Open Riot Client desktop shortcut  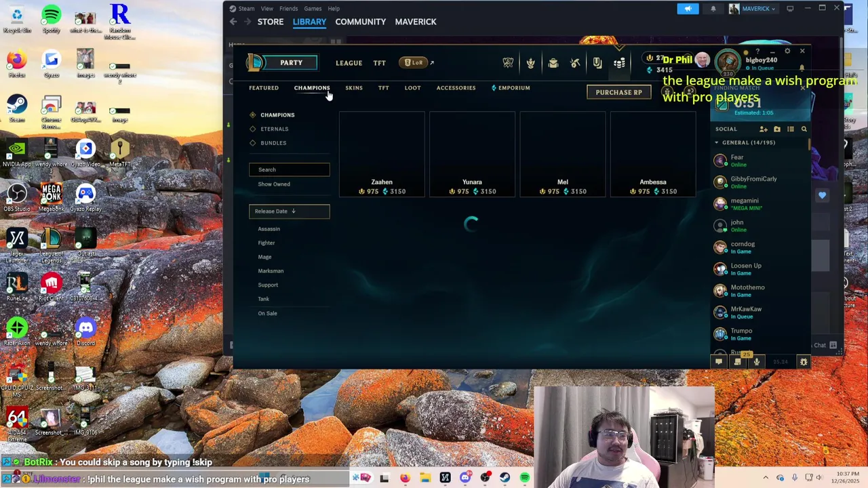click(x=51, y=287)
